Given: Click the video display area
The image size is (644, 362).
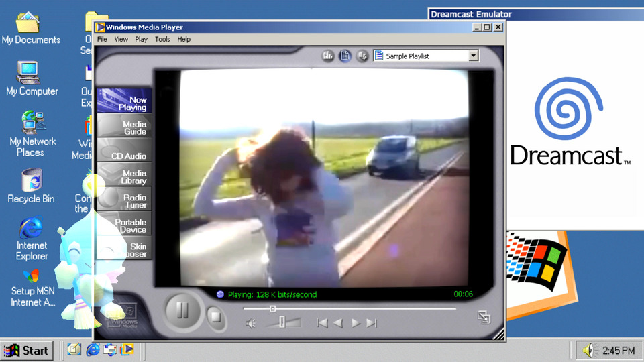Looking at the screenshot, I should 324,178.
